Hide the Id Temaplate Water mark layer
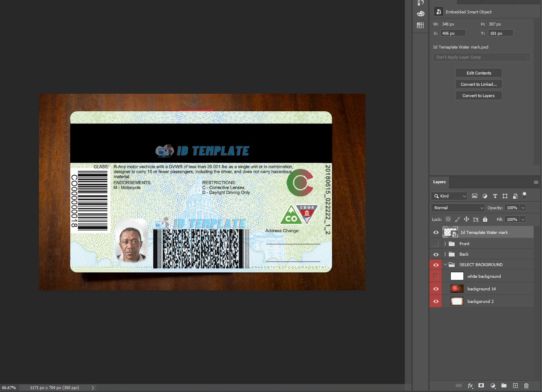 436,232
